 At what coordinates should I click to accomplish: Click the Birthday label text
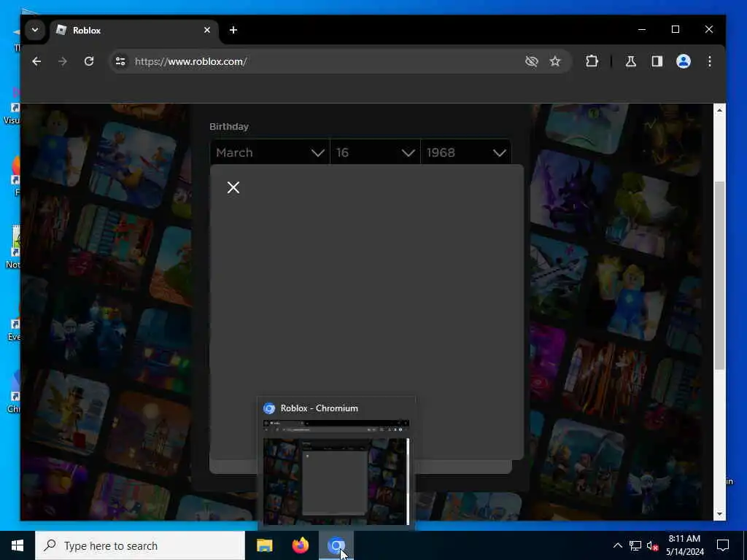point(229,127)
